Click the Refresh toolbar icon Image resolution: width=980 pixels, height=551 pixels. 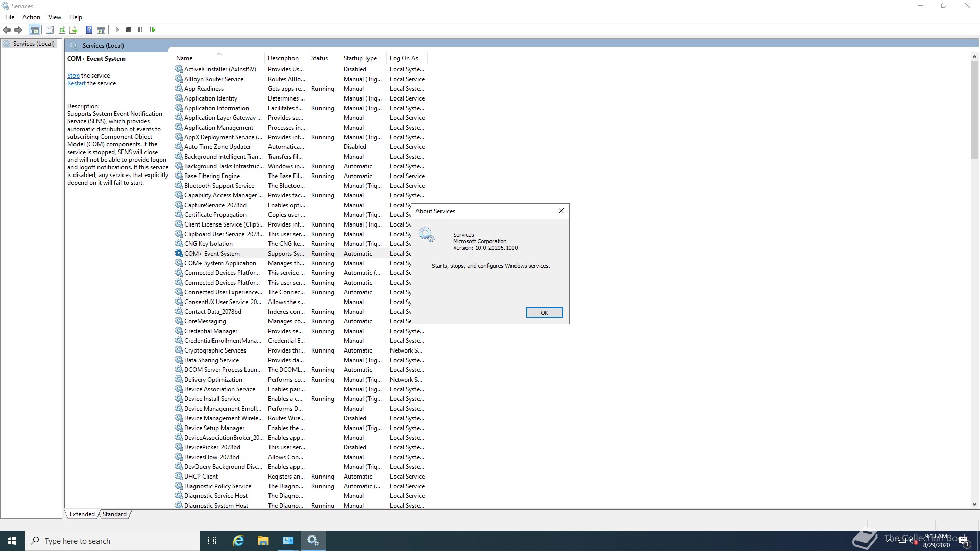tap(62, 30)
